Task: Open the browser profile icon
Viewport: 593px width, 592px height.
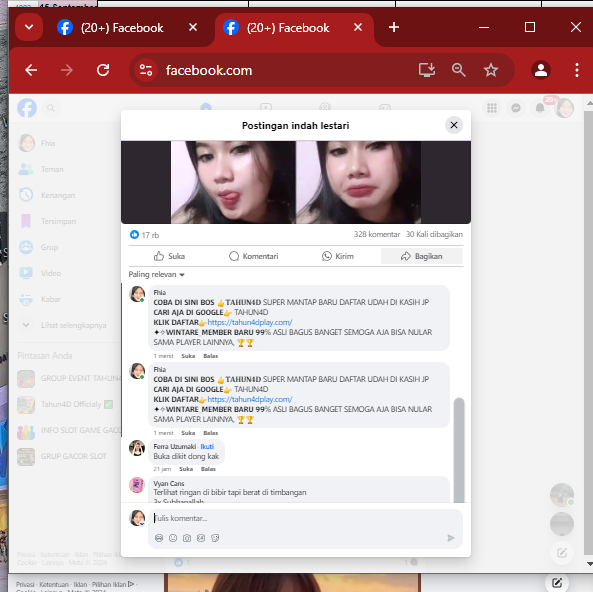Action: [x=541, y=70]
